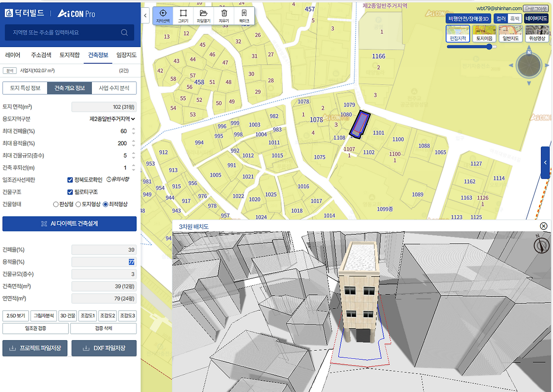This screenshot has height=392, width=553.
Task: Click the map compass N dial
Action: pyautogui.click(x=529, y=65)
